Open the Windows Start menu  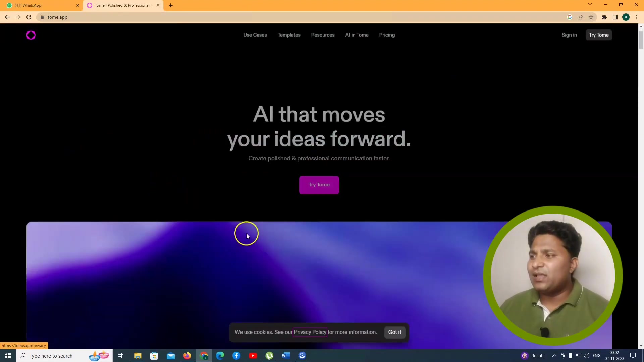(8, 356)
